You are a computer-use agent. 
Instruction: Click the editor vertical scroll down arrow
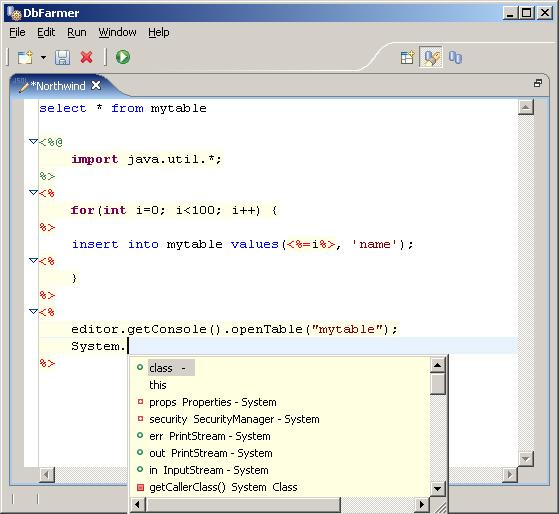pyautogui.click(x=525, y=459)
